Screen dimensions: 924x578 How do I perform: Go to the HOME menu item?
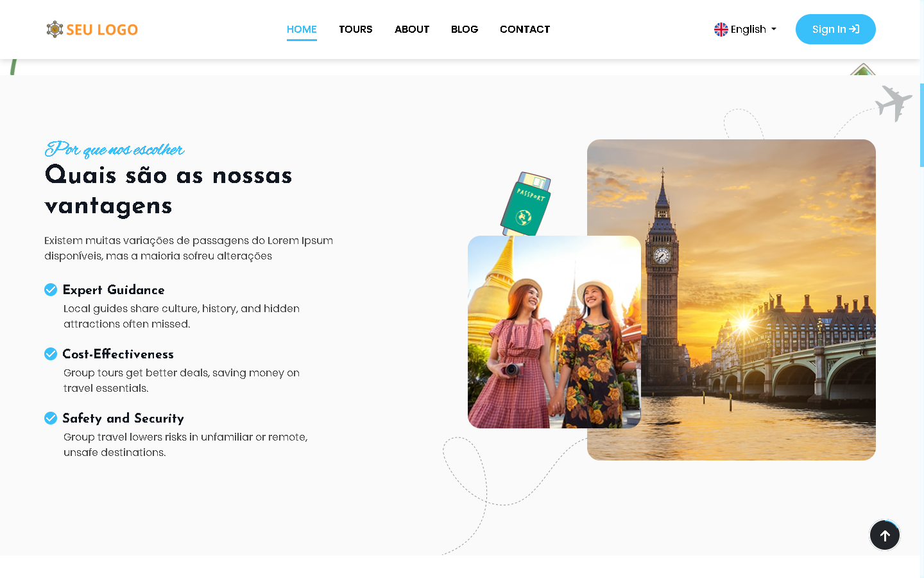point(302,30)
